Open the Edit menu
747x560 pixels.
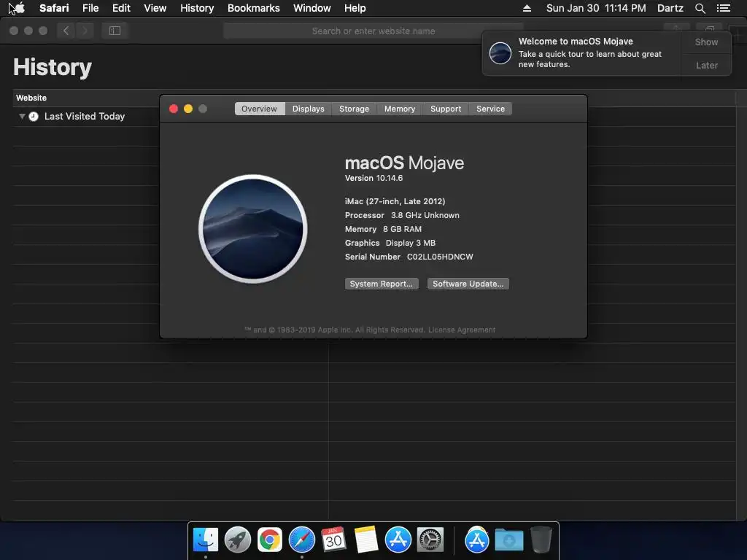(x=121, y=8)
